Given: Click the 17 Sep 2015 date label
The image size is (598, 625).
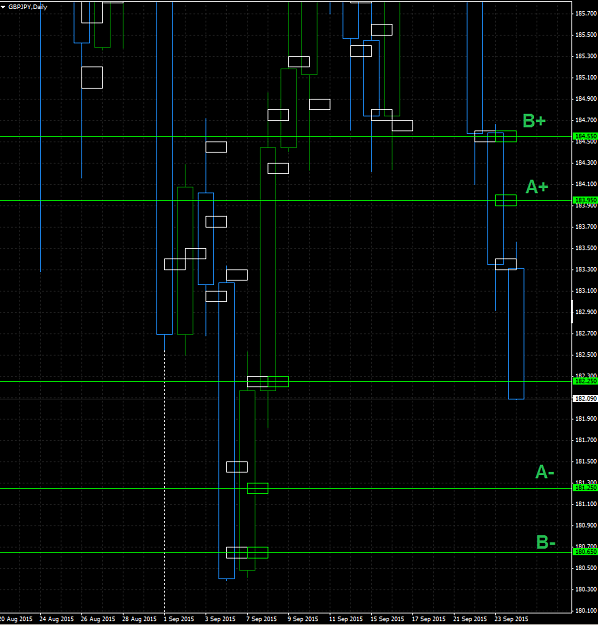Looking at the screenshot, I should (x=429, y=619).
